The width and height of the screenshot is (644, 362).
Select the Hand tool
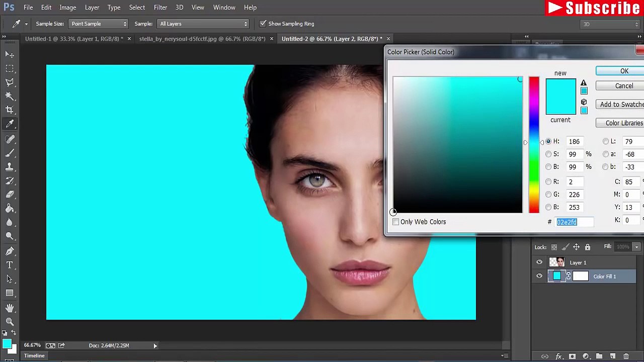10,308
